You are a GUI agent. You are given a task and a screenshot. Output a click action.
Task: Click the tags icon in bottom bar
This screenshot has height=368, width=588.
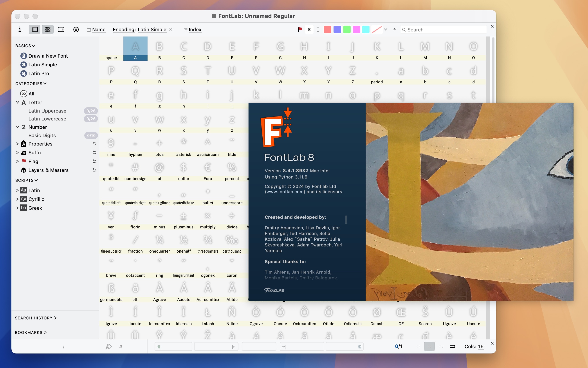pos(109,346)
